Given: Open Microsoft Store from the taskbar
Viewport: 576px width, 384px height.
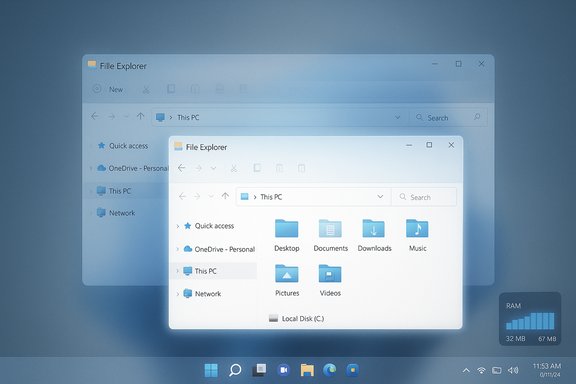Looking at the screenshot, I should pyautogui.click(x=353, y=370).
